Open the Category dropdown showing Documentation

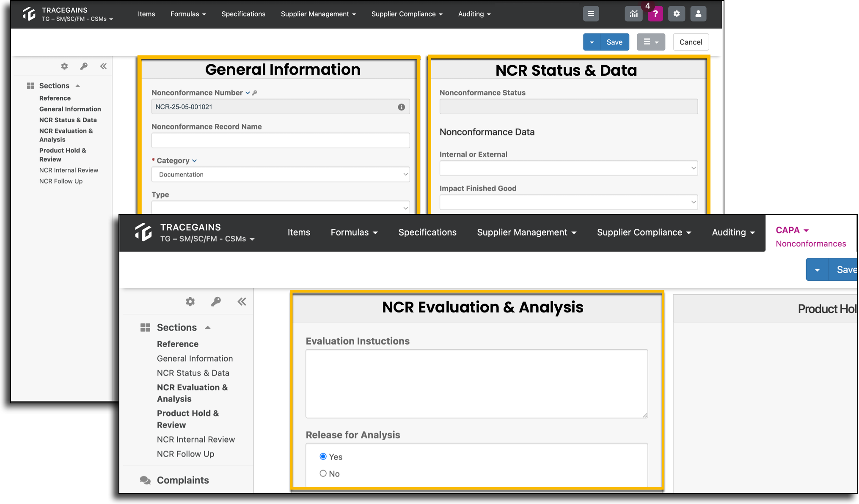click(x=281, y=175)
